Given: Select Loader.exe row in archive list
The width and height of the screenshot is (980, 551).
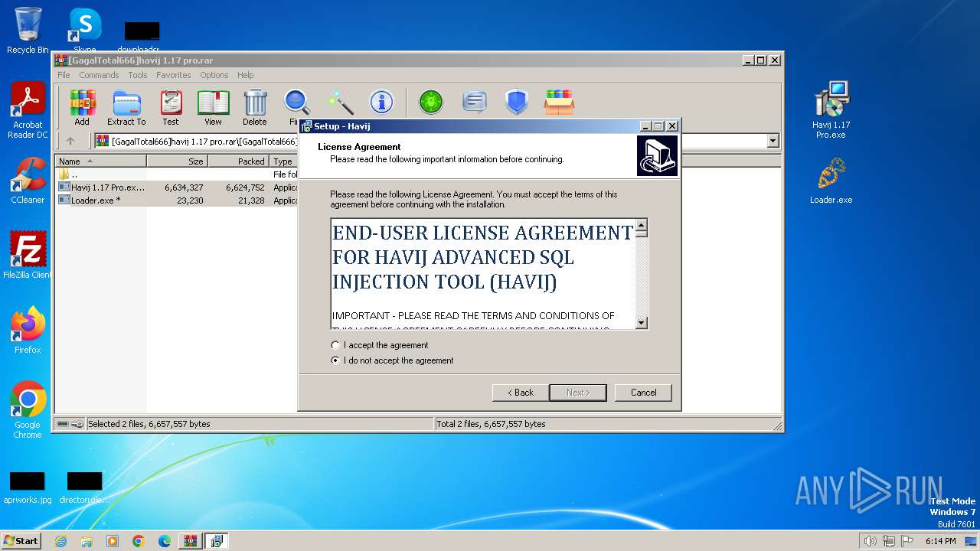Looking at the screenshot, I should click(177, 201).
